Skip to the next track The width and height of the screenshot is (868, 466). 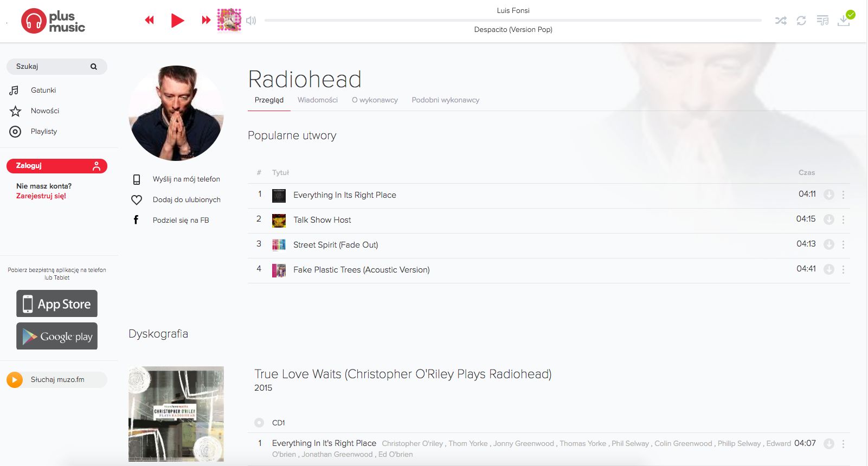206,21
